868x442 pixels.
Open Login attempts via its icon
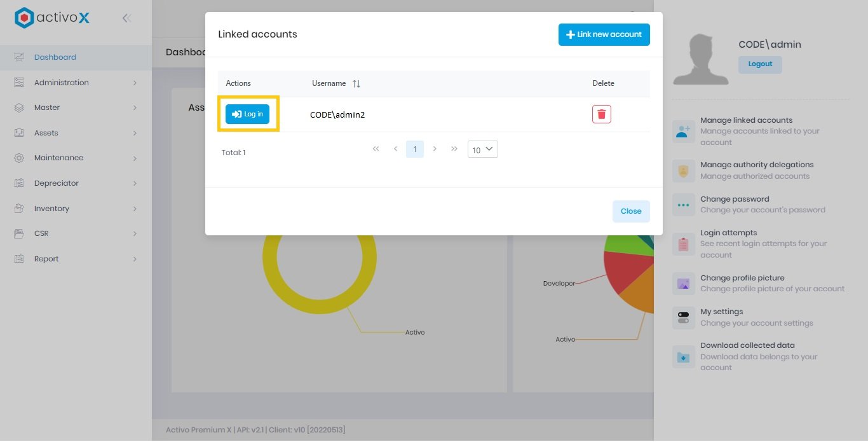pyautogui.click(x=683, y=244)
